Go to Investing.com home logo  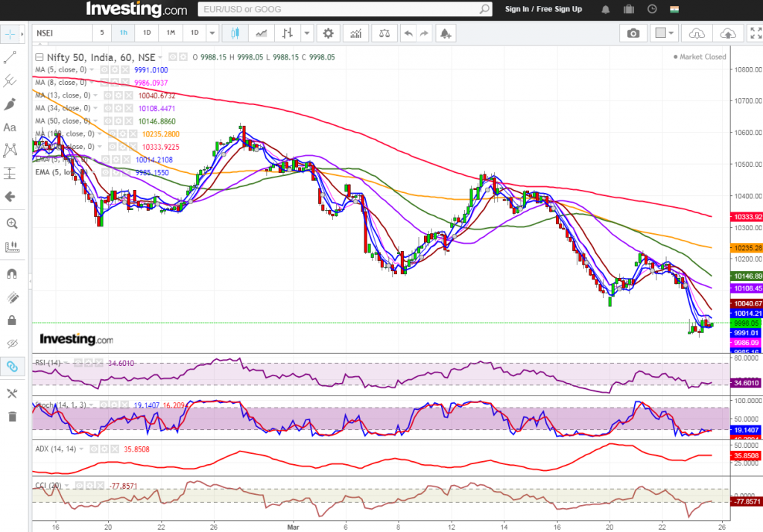[136, 9]
